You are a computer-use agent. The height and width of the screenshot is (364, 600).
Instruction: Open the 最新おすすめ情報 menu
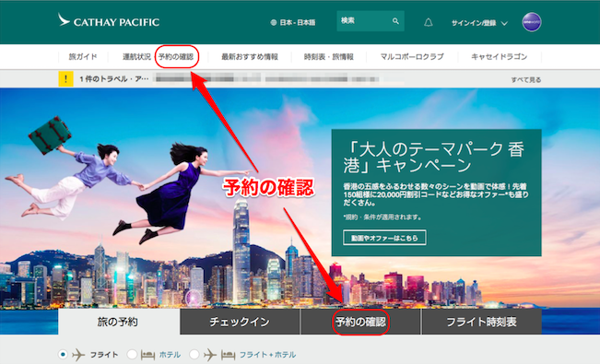coord(250,56)
